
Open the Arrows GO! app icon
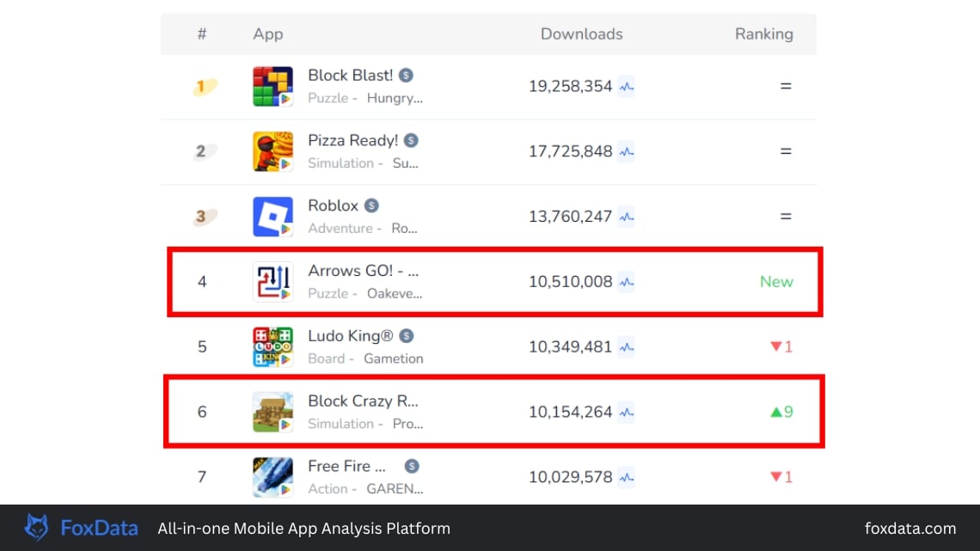click(273, 282)
